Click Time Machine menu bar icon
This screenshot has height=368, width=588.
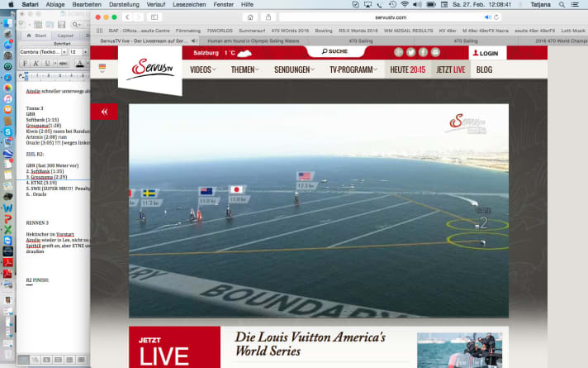392,4
